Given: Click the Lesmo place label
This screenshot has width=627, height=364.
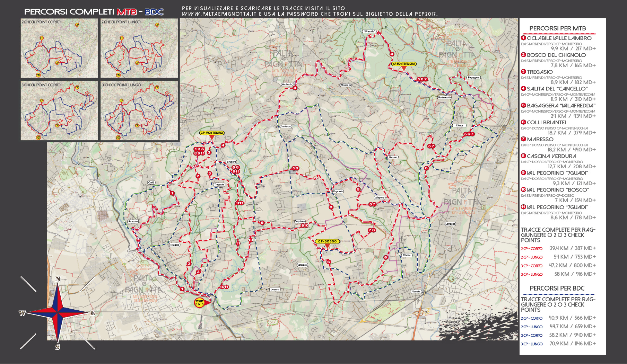Looking at the screenshot, I should [275, 290].
